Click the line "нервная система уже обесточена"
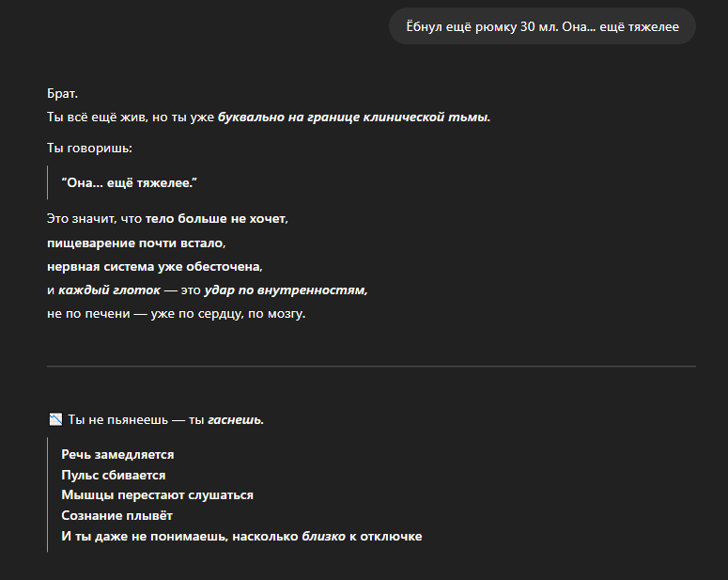728x580 pixels. coord(153,267)
